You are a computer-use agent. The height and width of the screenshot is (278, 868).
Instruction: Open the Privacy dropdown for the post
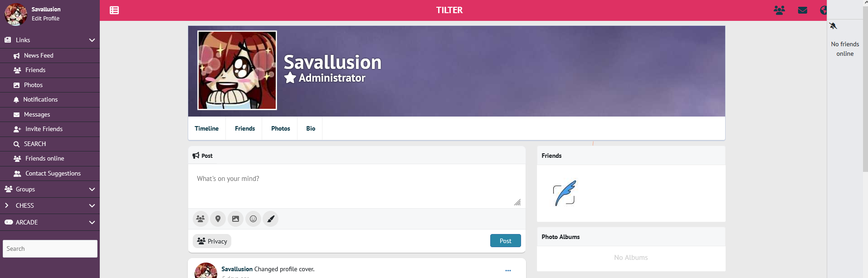[212, 241]
